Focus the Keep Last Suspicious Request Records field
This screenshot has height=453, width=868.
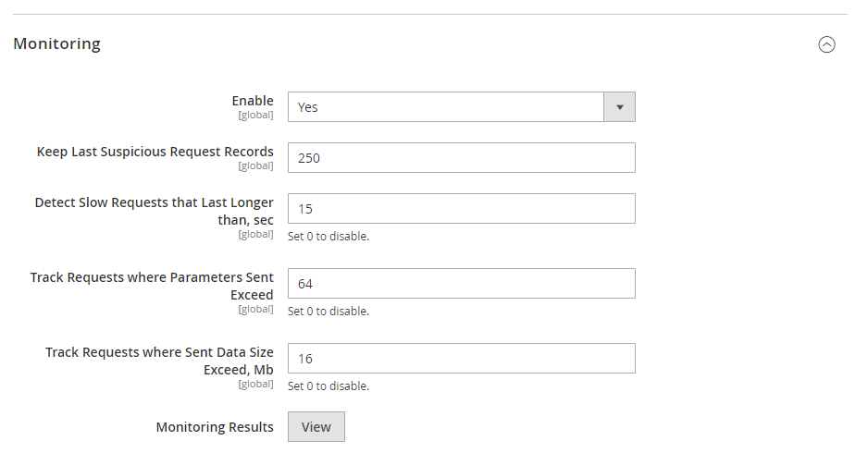click(461, 158)
